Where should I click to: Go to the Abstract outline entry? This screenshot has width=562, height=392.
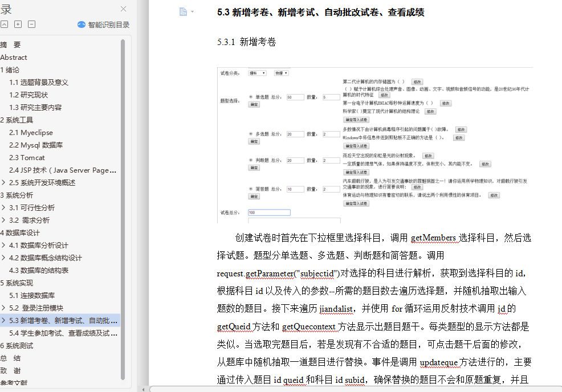14,58
